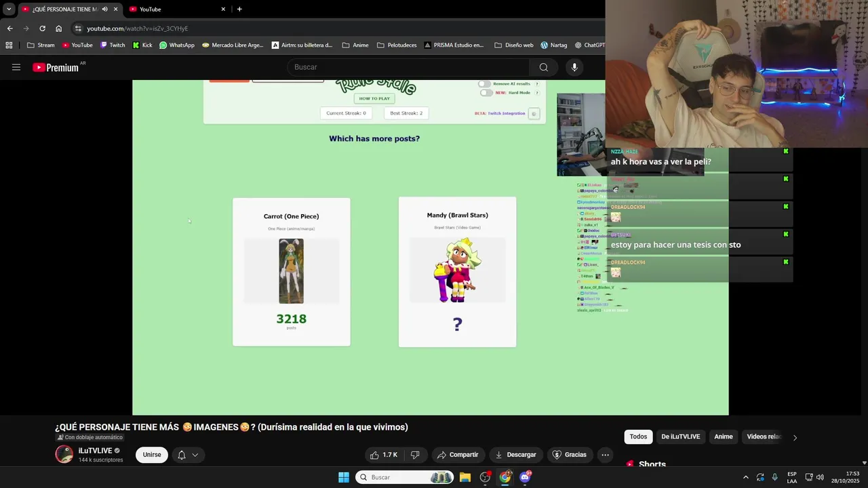868x488 pixels.
Task: View site information icon in address bar
Action: [x=78, y=28]
